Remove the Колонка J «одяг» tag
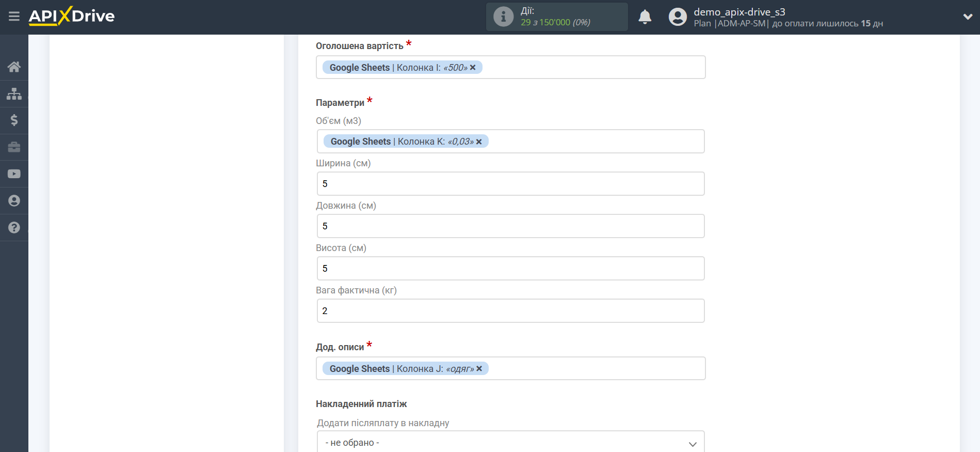Screen dimensions: 980x452 479,369
